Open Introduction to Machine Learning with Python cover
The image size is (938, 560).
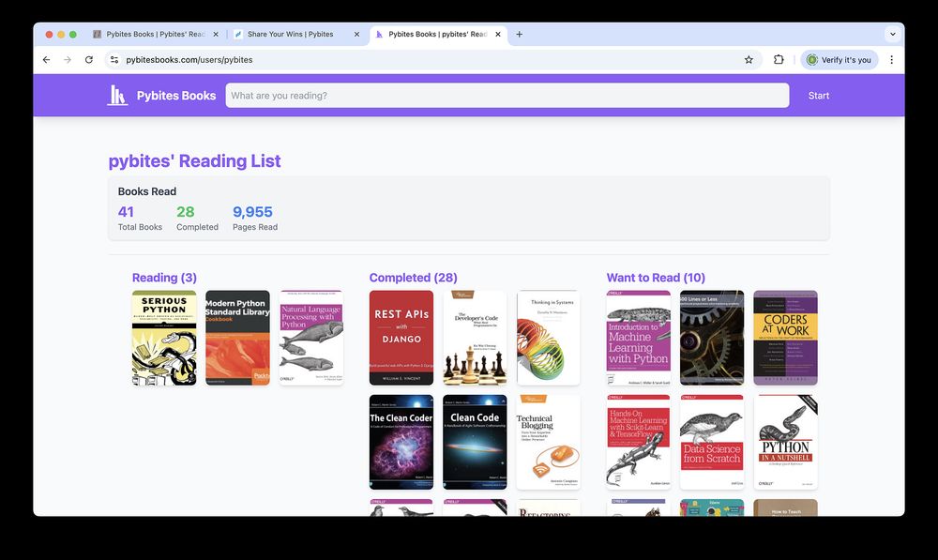(x=638, y=338)
